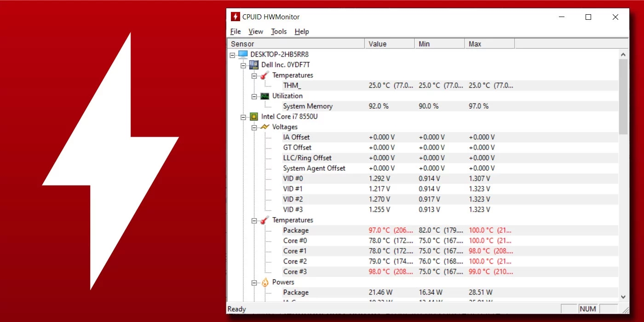
Task: Collapse the Dell Temperatures group
Action: pos(254,75)
